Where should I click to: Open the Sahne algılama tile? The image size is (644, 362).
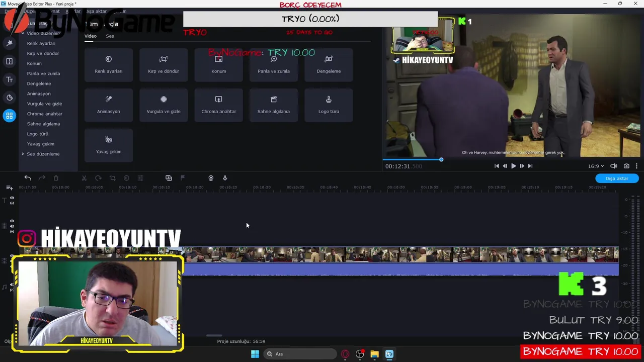(x=274, y=105)
